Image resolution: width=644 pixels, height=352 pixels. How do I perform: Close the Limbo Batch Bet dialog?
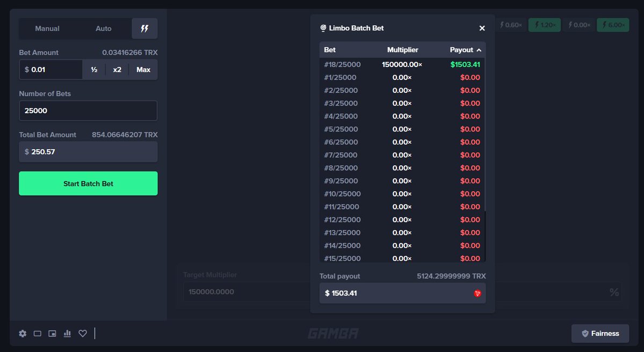pos(482,28)
